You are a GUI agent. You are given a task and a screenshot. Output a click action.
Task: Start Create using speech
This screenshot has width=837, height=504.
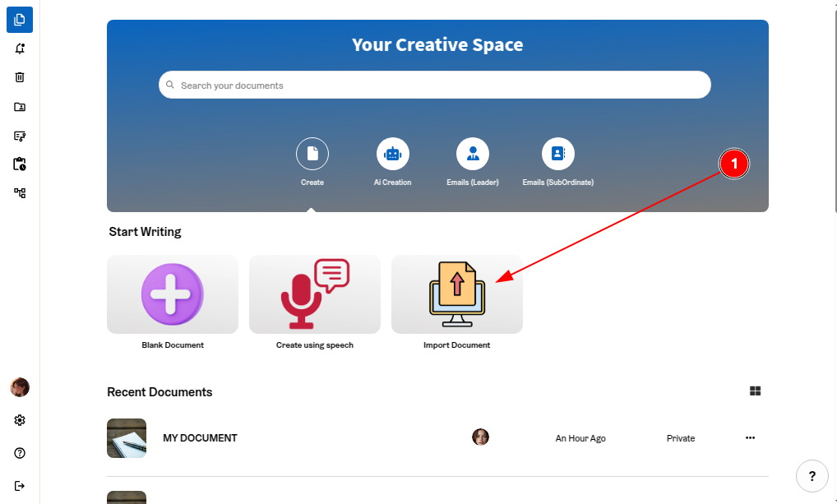315,294
